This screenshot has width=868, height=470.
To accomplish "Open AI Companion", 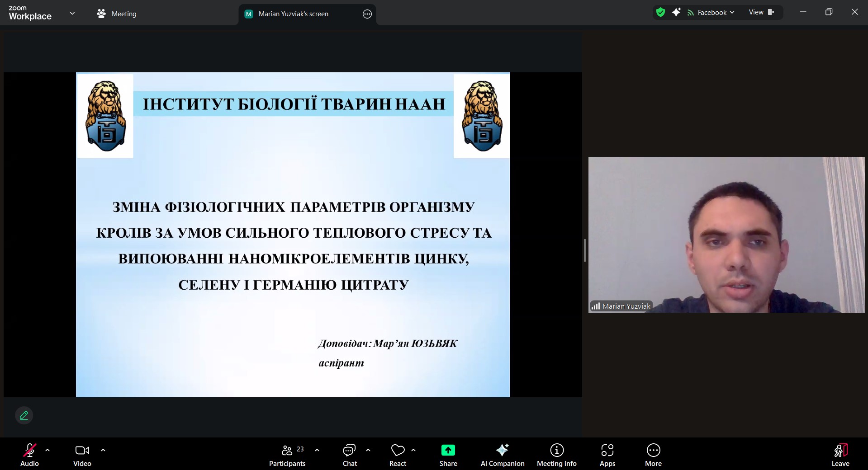I will pos(502,454).
